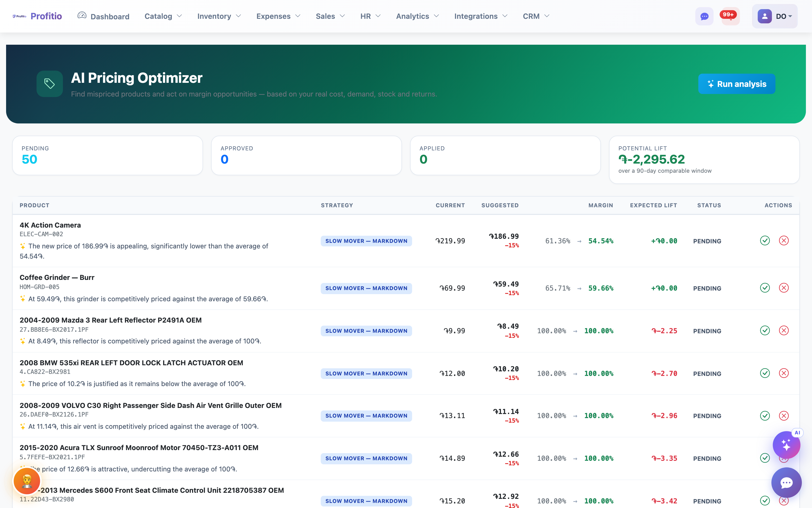The width and height of the screenshot is (812, 508).
Task: Approve the BMW 535xi door lock actuator suggestion
Action: (x=765, y=373)
